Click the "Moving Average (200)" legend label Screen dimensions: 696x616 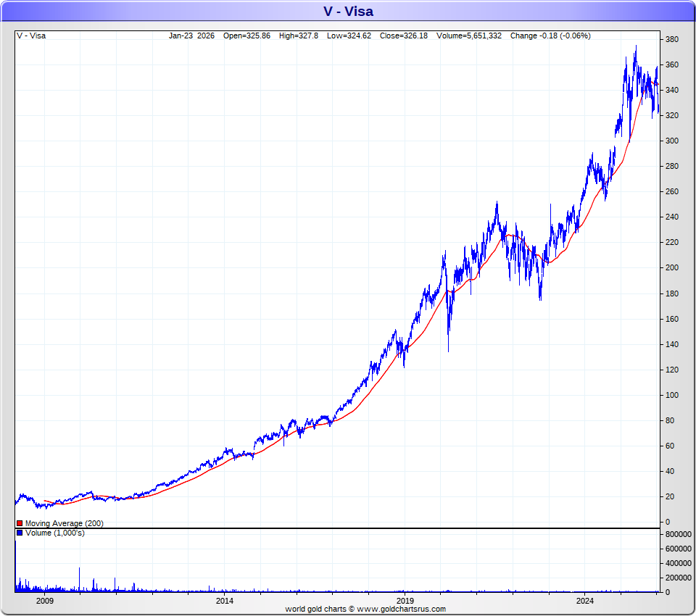coord(64,523)
